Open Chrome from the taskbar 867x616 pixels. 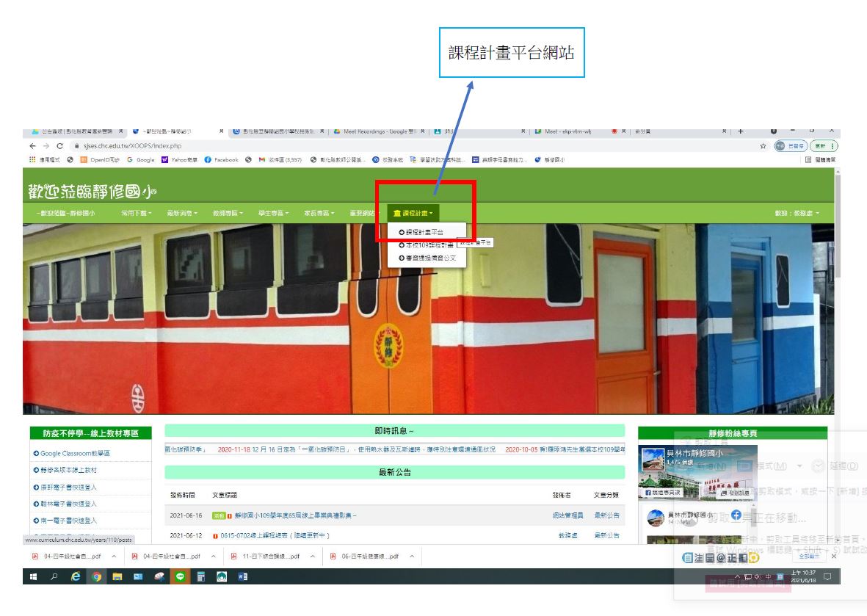pos(97,577)
